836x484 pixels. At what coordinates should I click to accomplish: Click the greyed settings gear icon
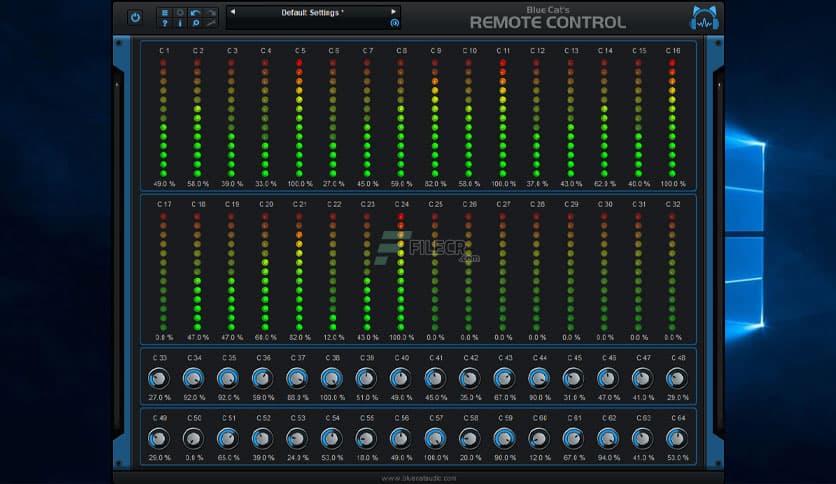tap(180, 13)
